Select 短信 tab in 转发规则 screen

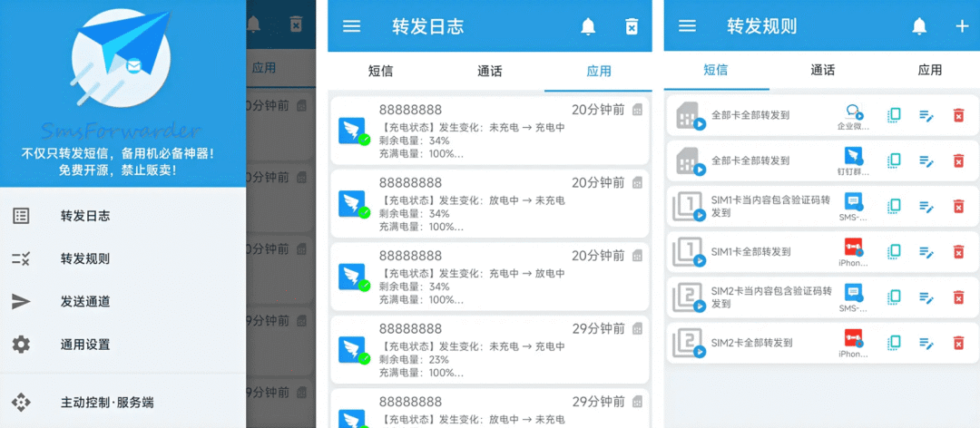click(x=716, y=70)
